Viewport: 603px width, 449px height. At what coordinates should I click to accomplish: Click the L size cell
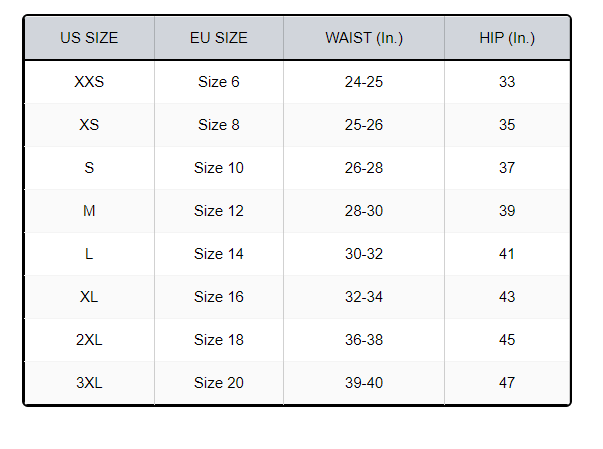coord(89,254)
